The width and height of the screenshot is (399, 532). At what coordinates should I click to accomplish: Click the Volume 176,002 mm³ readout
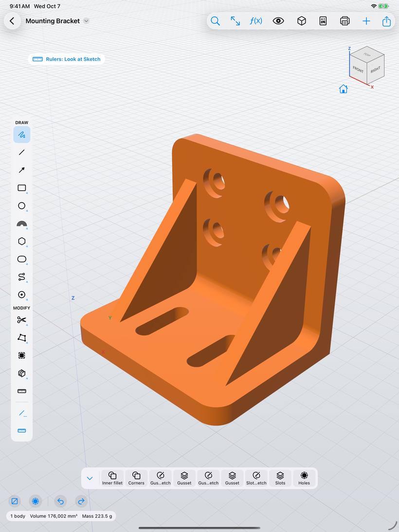click(54, 516)
